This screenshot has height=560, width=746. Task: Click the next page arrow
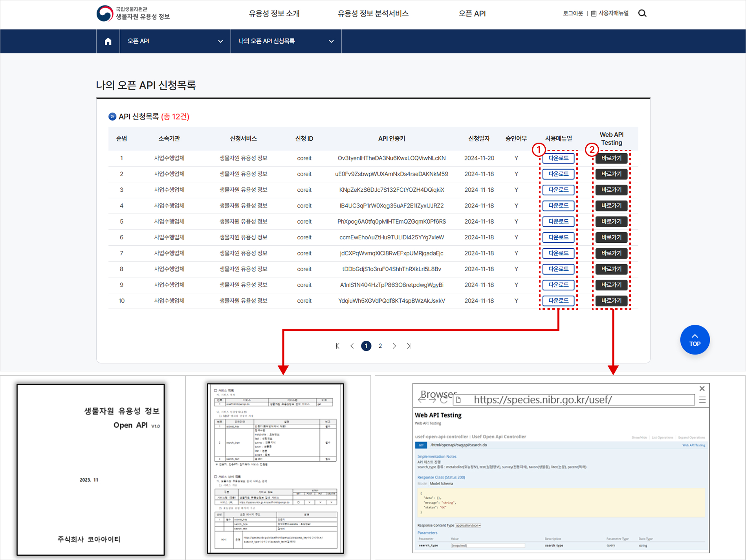point(394,346)
